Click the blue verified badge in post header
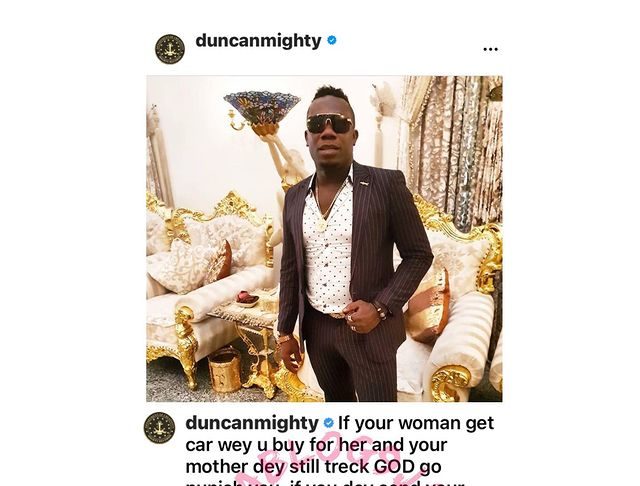 coord(332,40)
